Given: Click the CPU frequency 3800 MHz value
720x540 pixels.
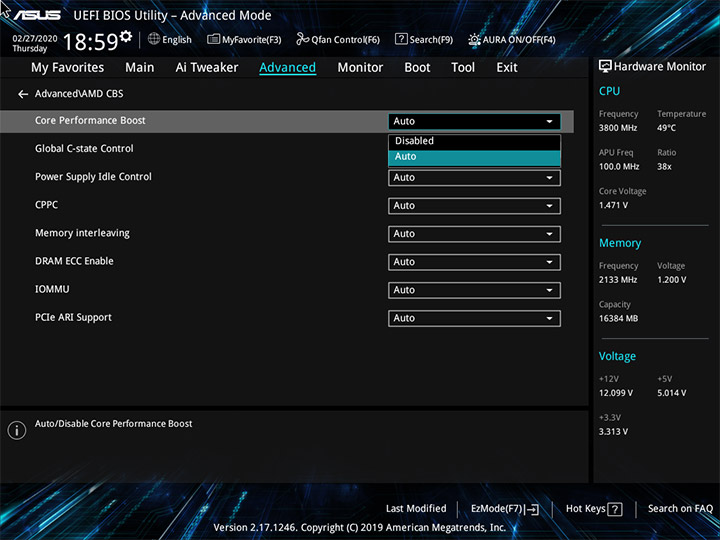Looking at the screenshot, I should (x=618, y=128).
